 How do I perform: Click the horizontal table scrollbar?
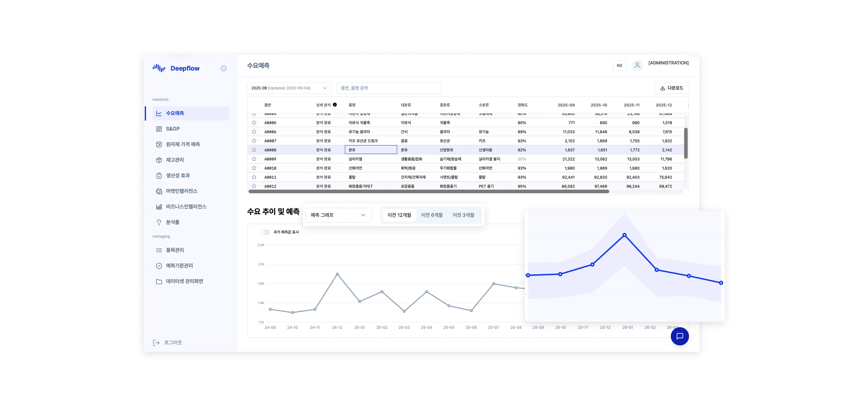[429, 191]
